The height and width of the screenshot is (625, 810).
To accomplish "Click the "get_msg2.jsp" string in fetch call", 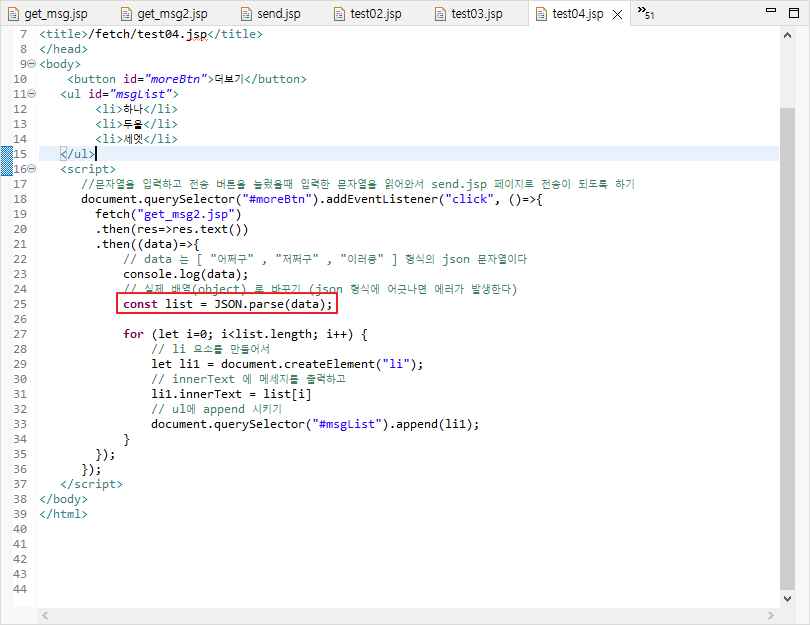I will click(185, 214).
